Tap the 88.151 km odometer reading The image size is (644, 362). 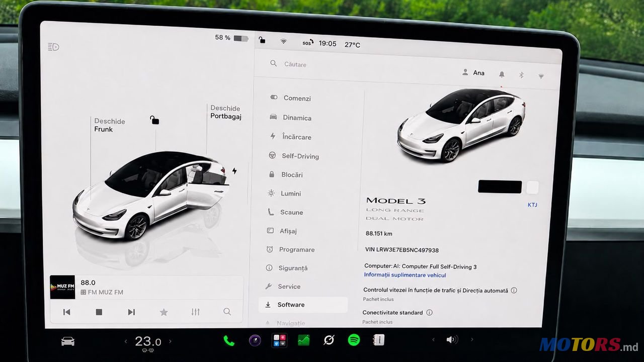click(379, 234)
